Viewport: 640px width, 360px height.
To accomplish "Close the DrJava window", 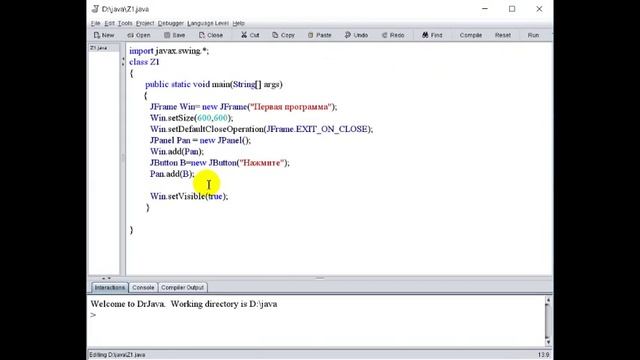I will pos(539,9).
